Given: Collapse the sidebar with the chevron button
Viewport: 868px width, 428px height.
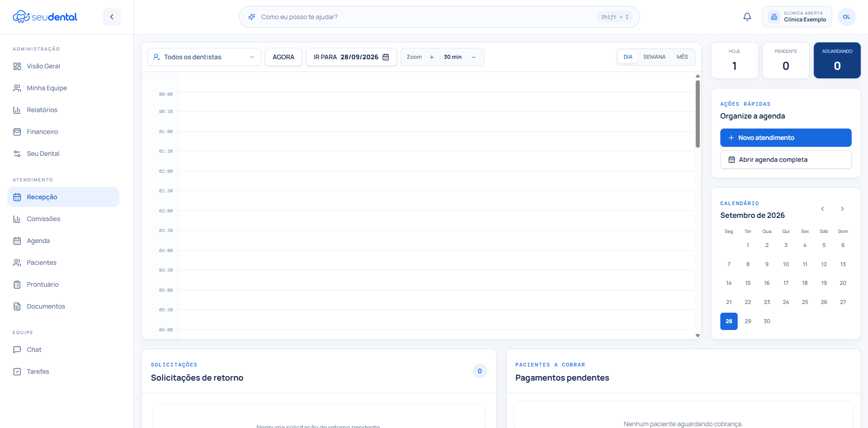Looking at the screenshot, I should click(x=112, y=17).
